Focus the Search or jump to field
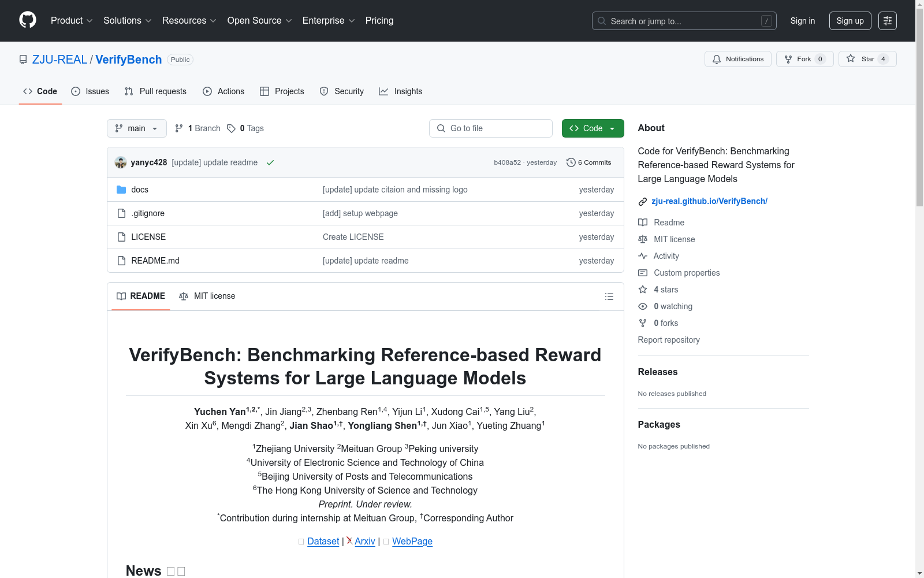Image resolution: width=924 pixels, height=578 pixels. point(684,21)
